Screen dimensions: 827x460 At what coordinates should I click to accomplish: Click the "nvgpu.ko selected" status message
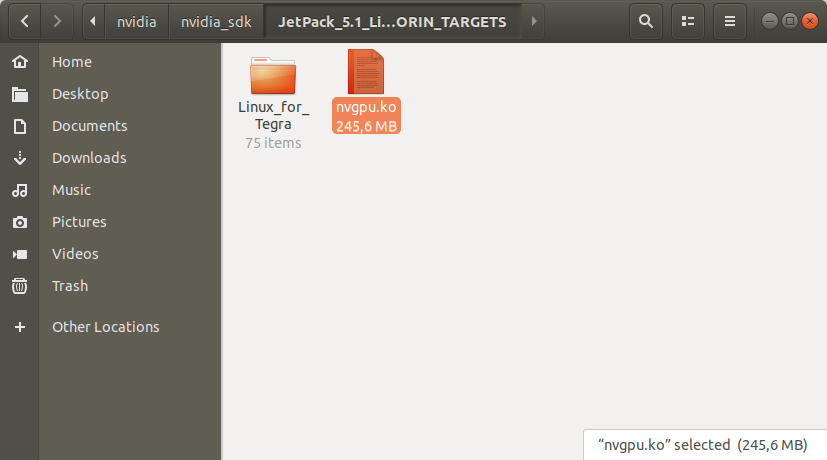tap(703, 445)
